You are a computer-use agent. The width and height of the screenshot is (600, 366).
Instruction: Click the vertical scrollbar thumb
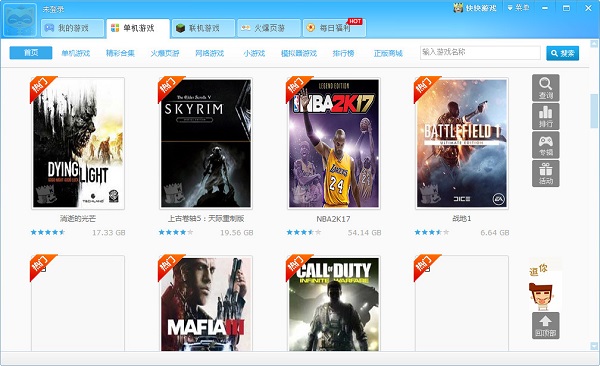(594, 111)
